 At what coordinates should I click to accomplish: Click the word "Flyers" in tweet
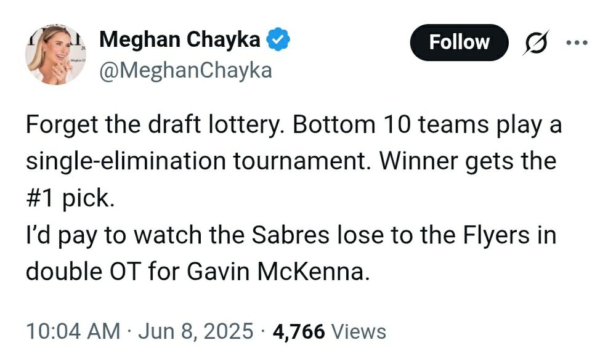[x=488, y=235]
